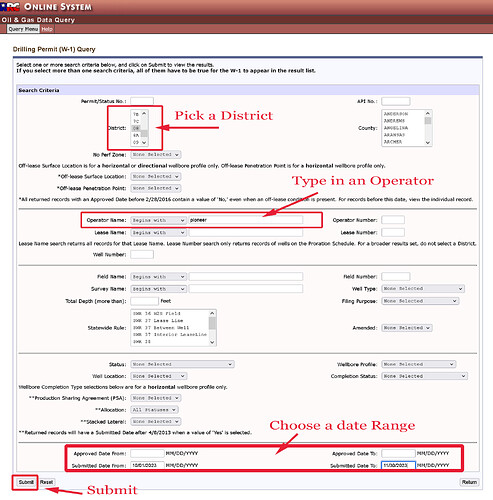
Task: Click the Submit button
Action: (x=26, y=482)
